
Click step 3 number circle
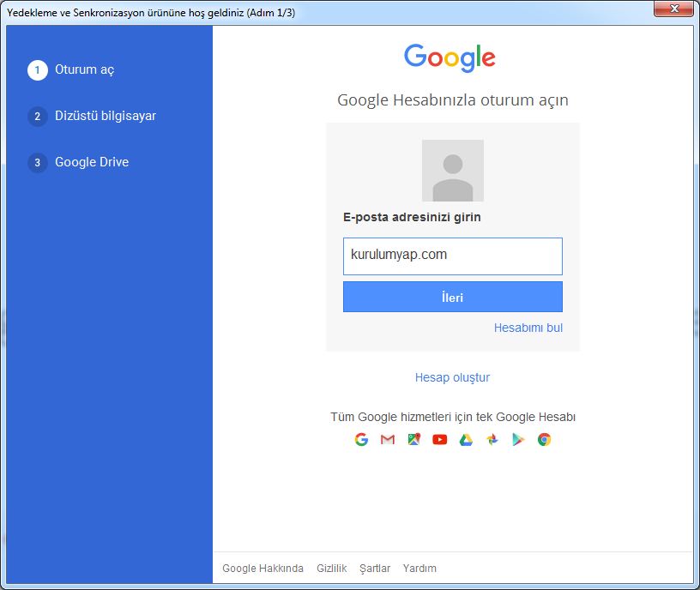click(38, 162)
